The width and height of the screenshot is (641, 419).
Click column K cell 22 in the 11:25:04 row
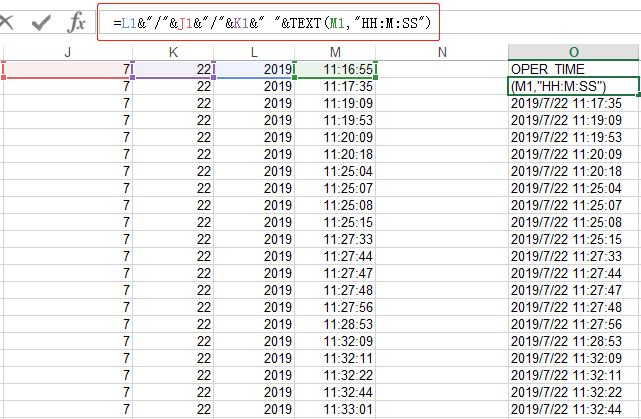pos(173,171)
